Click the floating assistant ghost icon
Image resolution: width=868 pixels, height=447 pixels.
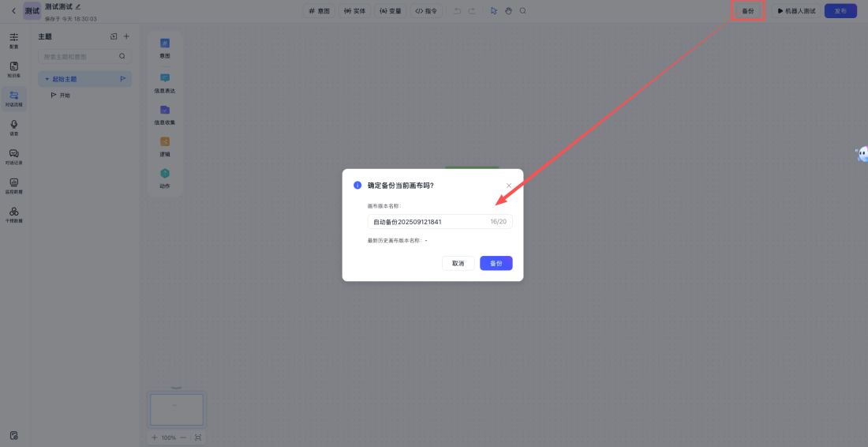(x=862, y=154)
